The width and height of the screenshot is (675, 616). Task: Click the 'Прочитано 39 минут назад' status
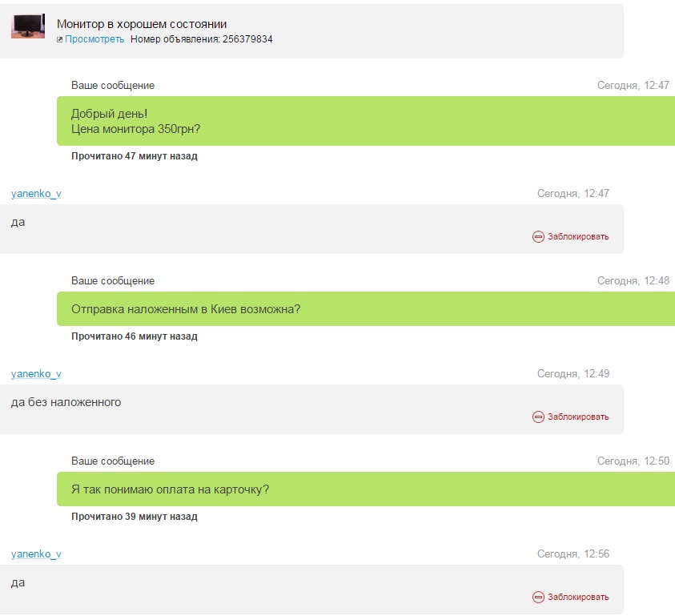(135, 516)
